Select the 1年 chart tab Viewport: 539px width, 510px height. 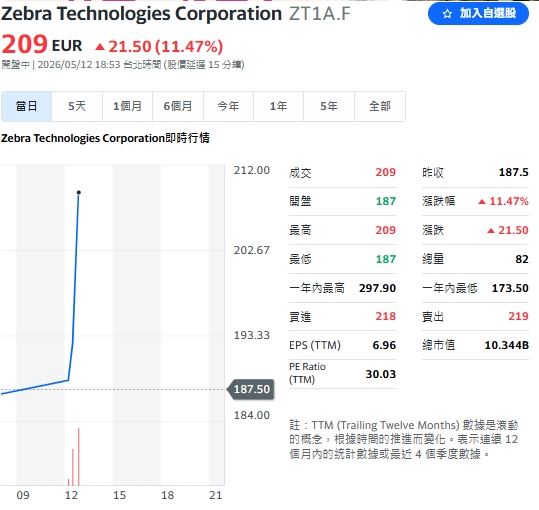coord(279,106)
